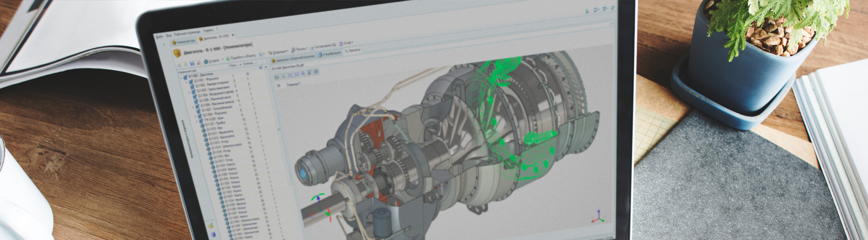The image size is (868, 240).
Task: Click the Согласовать КД toolbar icon
Action: 311,48
